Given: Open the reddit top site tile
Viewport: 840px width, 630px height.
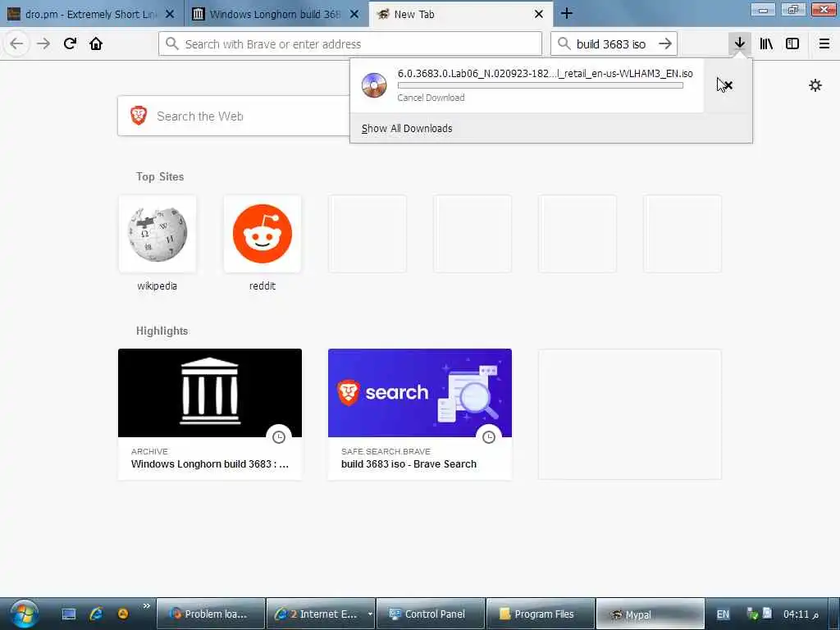Looking at the screenshot, I should (x=262, y=234).
